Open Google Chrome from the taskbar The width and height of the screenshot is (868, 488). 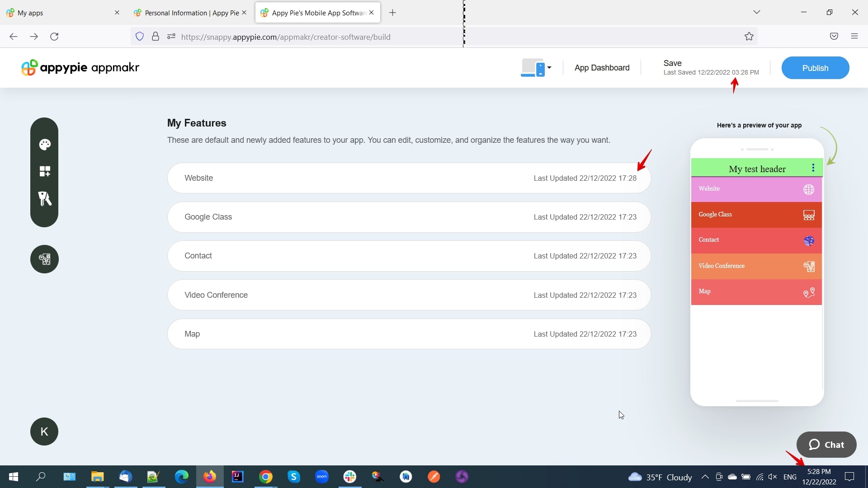(266, 477)
